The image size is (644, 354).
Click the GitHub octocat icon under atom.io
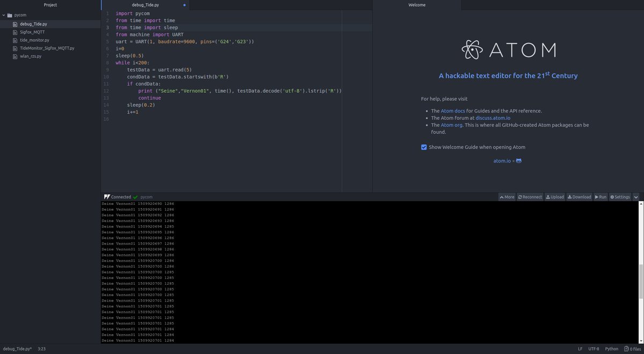[x=519, y=160]
